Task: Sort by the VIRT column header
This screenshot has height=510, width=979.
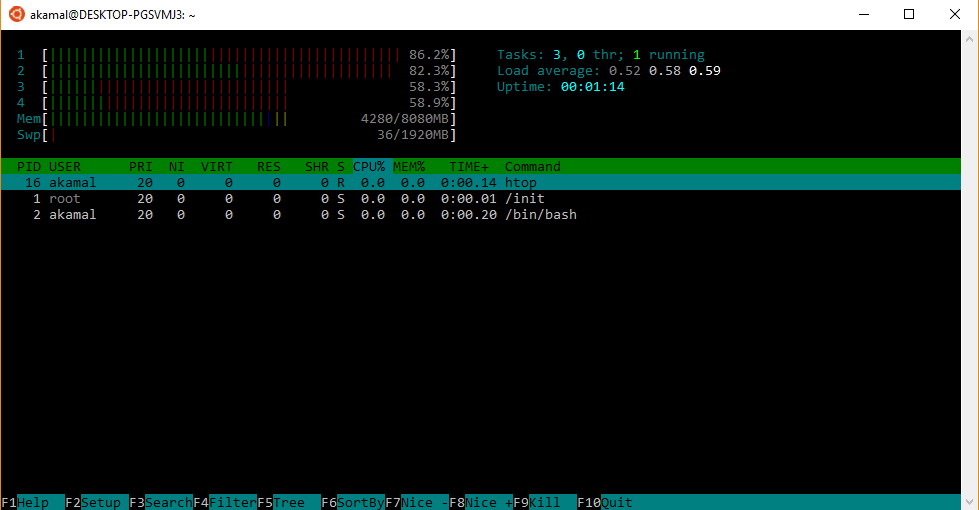Action: point(217,167)
